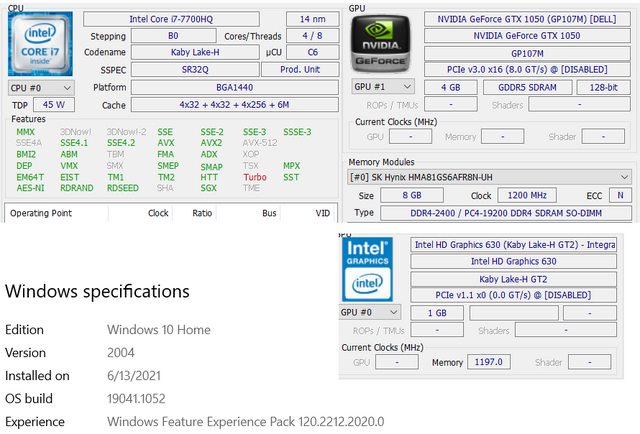Click the 4 GB video memory value
The image size is (640, 434).
(x=451, y=87)
